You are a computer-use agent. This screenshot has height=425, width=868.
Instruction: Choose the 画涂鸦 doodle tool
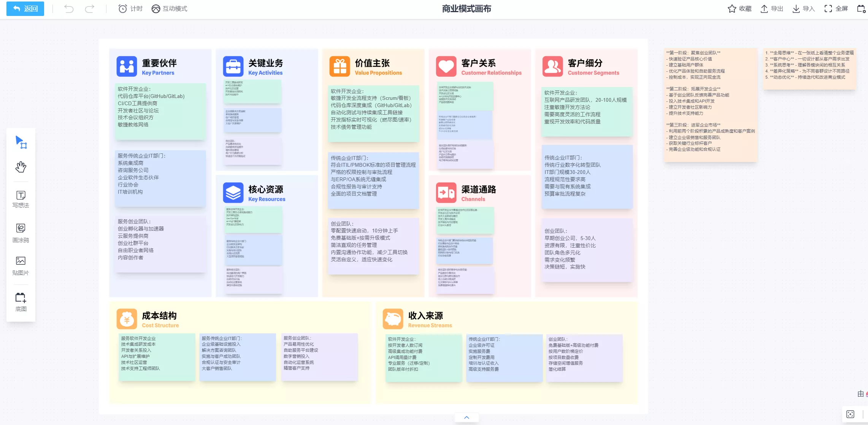click(x=21, y=232)
